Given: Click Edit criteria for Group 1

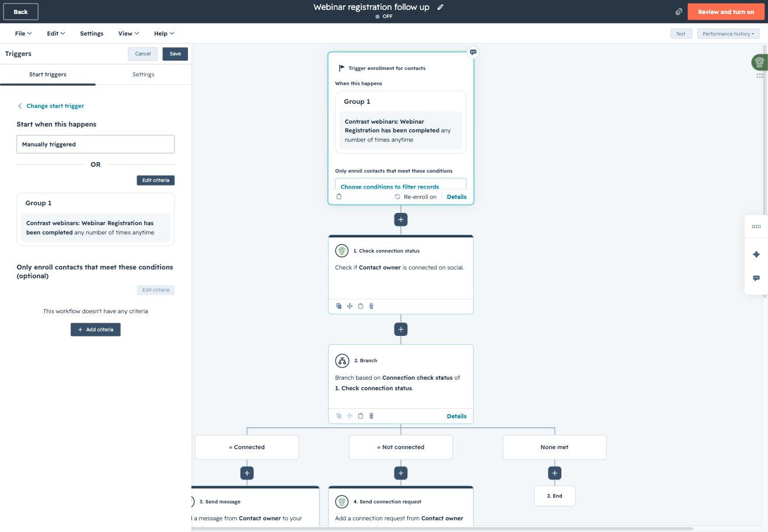Looking at the screenshot, I should [156, 180].
